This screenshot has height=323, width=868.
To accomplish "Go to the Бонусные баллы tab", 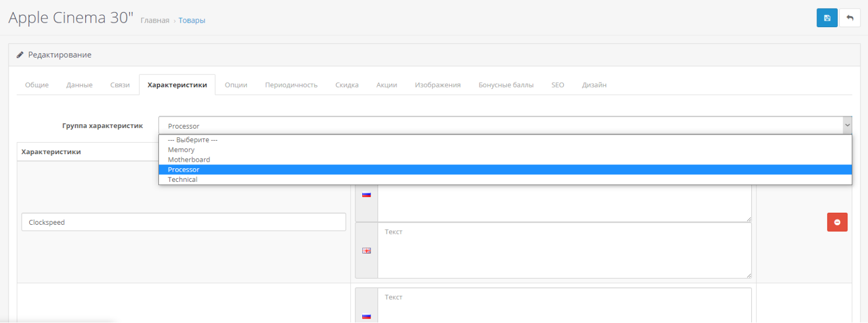I will click(x=506, y=85).
